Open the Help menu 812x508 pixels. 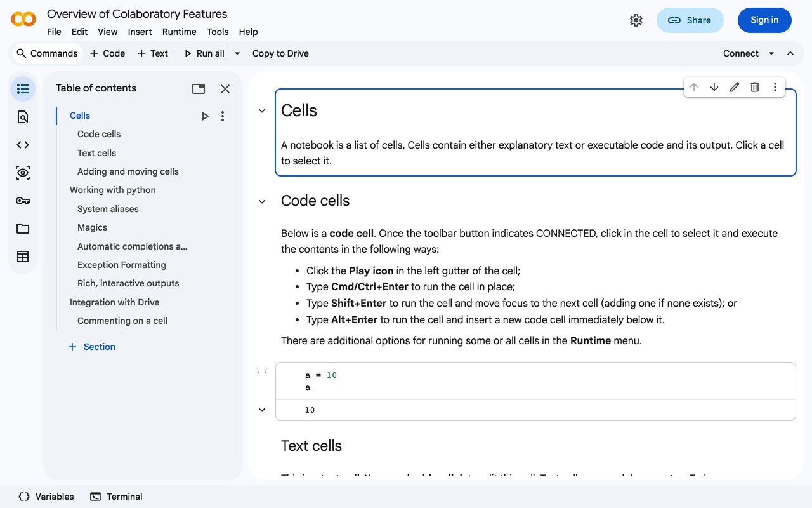(248, 32)
